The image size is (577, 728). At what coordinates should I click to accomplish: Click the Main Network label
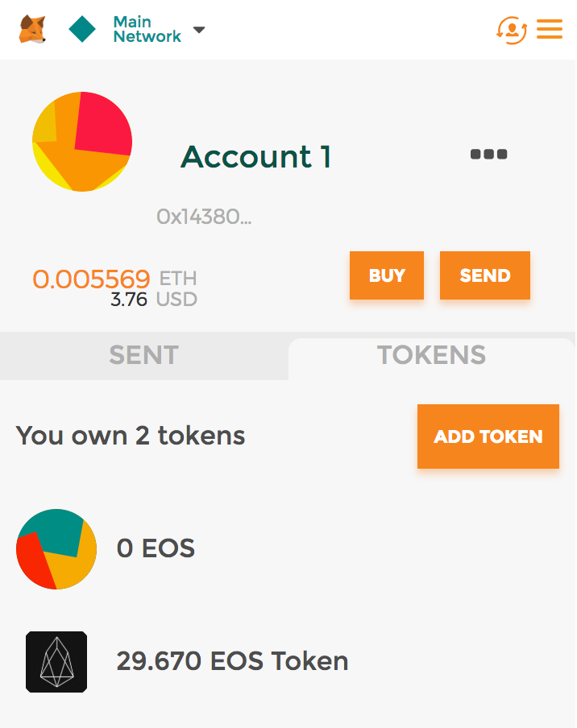pos(147,29)
